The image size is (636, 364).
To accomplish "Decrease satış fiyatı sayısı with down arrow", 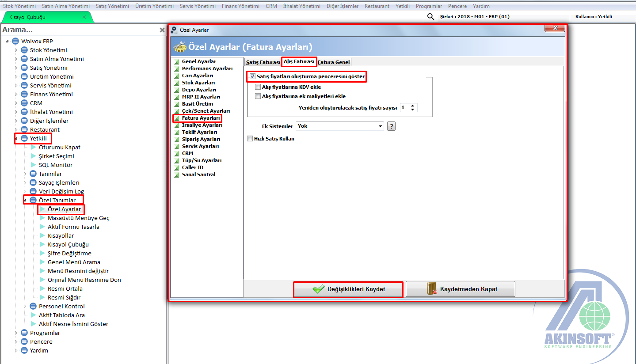I will click(413, 110).
